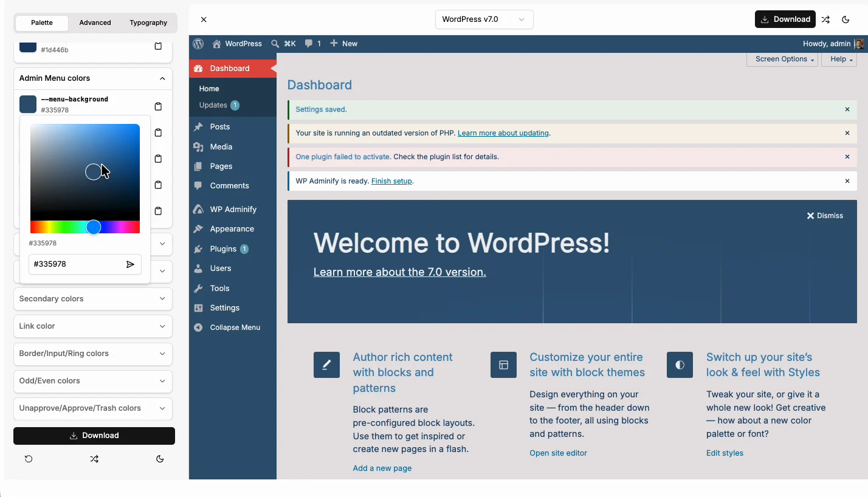Open Plugins in sidebar menu
Viewport: 868px width, 497px height.
(233, 249)
